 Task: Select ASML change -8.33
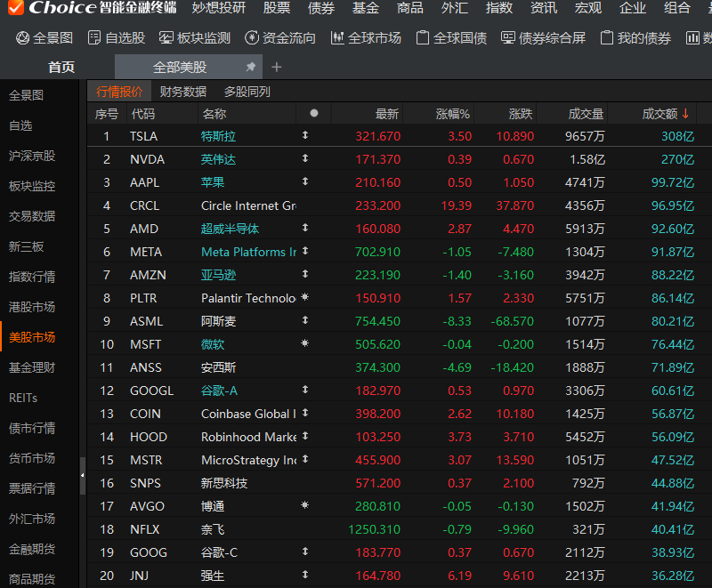click(x=457, y=321)
